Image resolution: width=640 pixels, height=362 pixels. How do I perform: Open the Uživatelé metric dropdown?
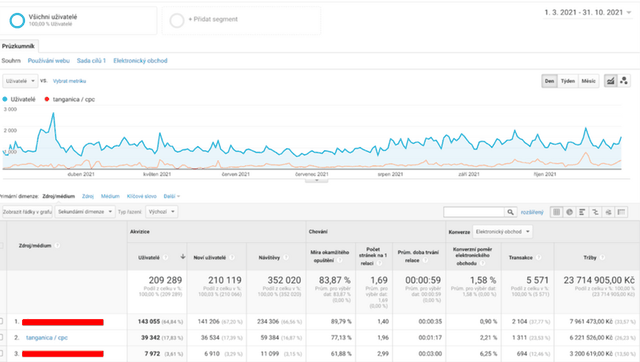point(20,81)
